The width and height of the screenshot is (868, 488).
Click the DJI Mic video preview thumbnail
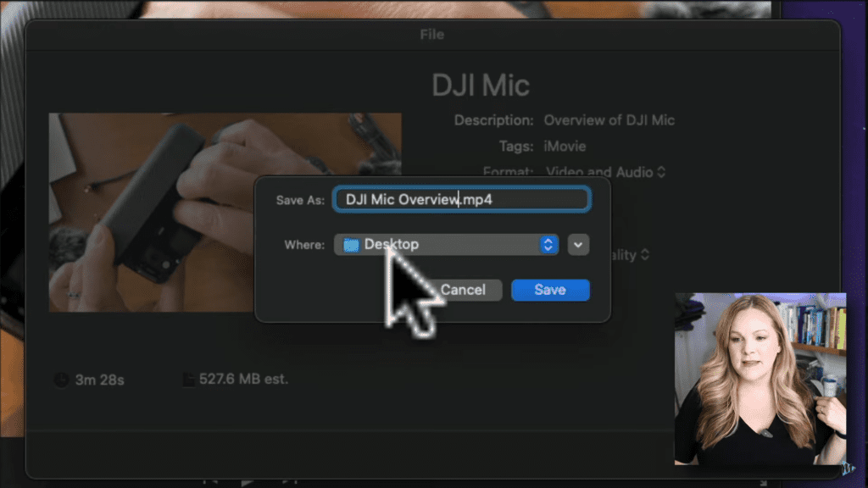(x=225, y=212)
